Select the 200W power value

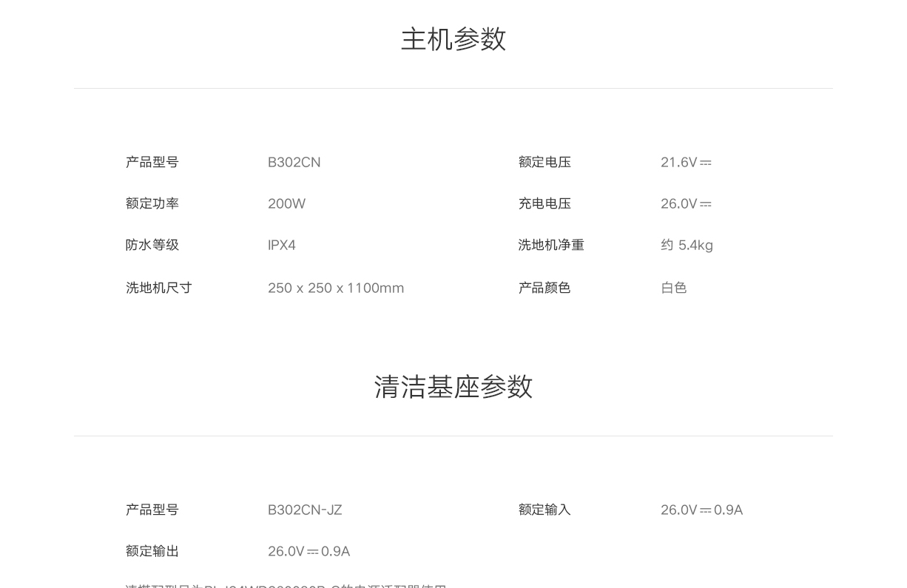tap(286, 204)
